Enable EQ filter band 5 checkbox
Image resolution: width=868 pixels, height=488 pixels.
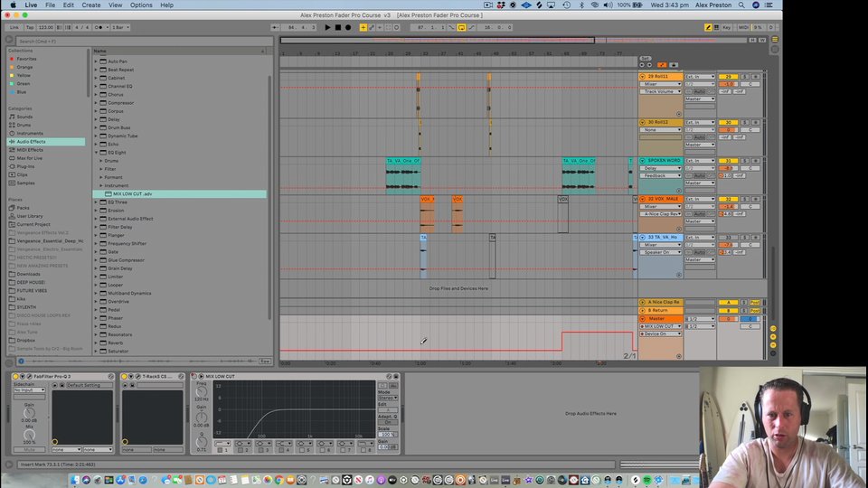click(301, 450)
